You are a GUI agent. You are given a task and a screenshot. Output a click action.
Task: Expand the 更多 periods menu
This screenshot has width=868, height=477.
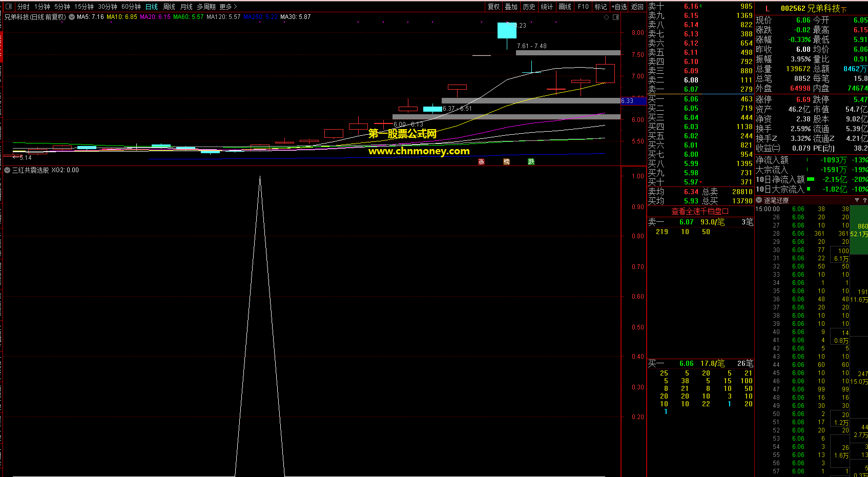pos(228,7)
